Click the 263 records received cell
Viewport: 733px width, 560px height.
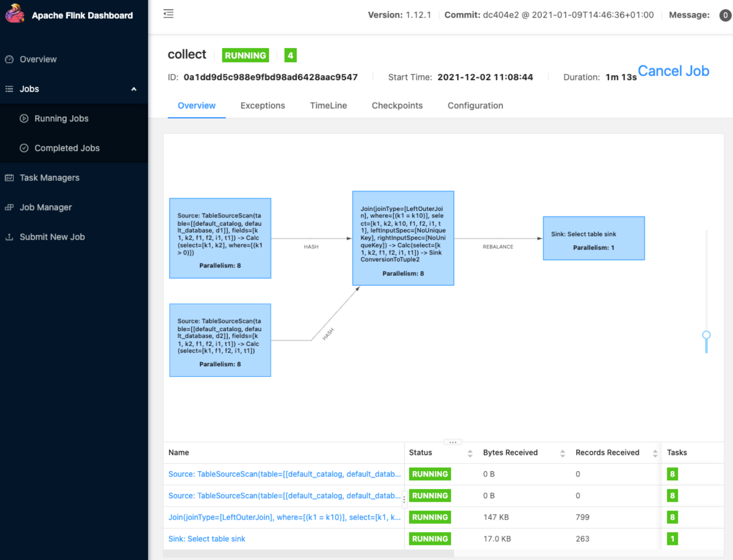[582, 539]
